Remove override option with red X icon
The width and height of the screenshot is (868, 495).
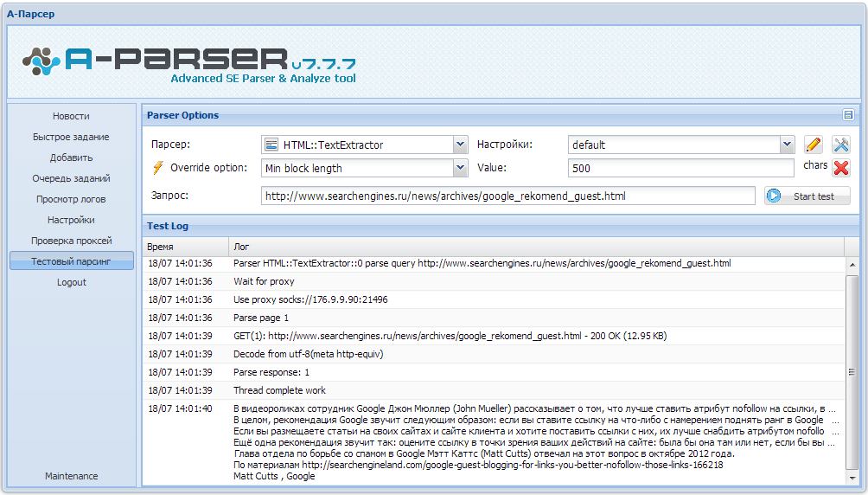click(x=841, y=168)
